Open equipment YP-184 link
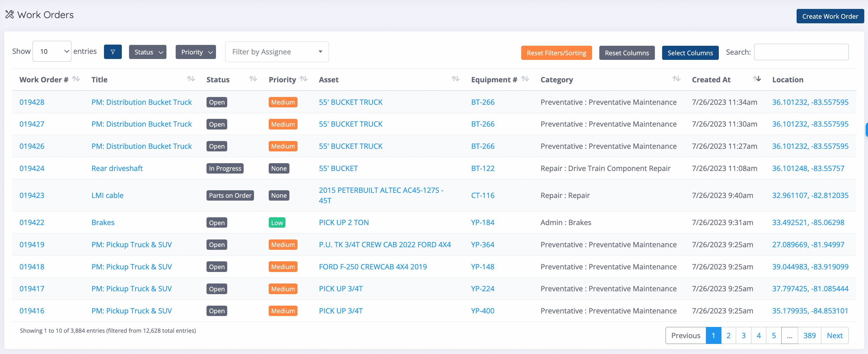 (x=482, y=222)
